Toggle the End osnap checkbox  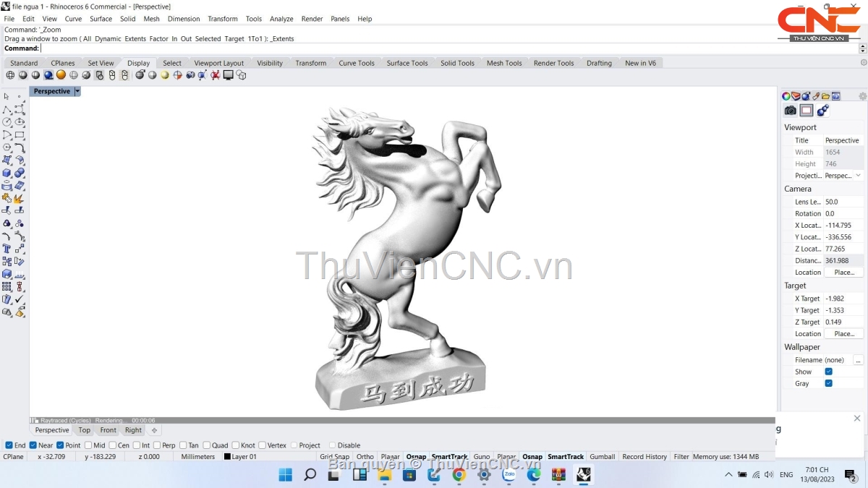pyautogui.click(x=9, y=445)
